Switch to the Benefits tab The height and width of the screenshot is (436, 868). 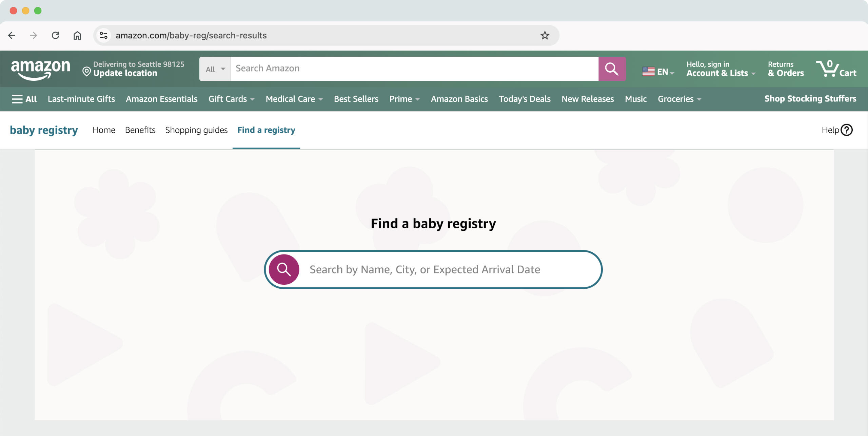[x=140, y=130]
